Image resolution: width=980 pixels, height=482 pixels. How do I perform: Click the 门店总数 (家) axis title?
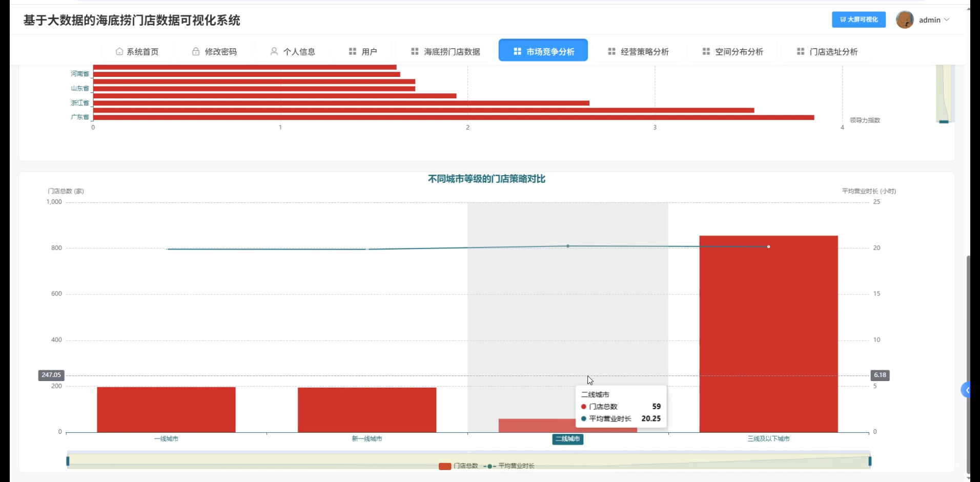[x=66, y=191]
